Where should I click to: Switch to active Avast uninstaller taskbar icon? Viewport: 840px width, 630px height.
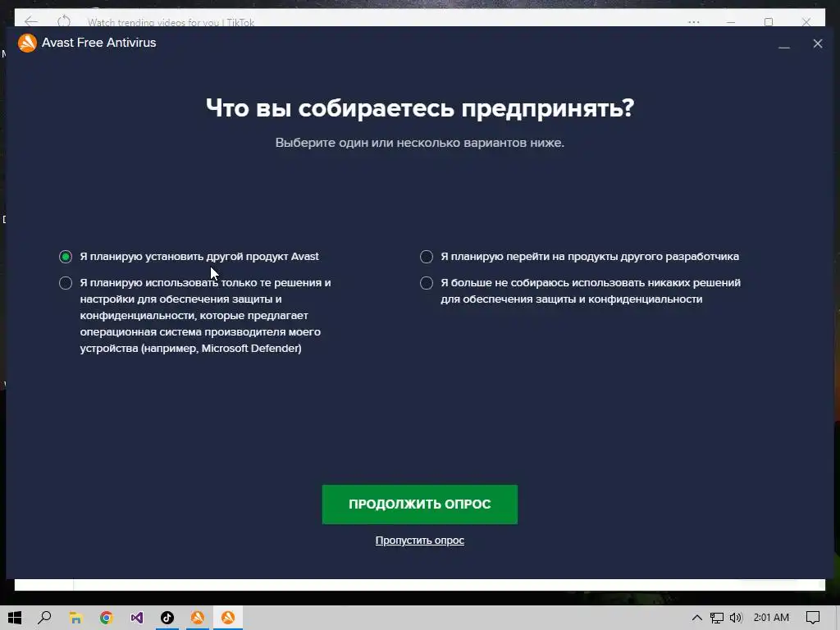[x=228, y=618]
